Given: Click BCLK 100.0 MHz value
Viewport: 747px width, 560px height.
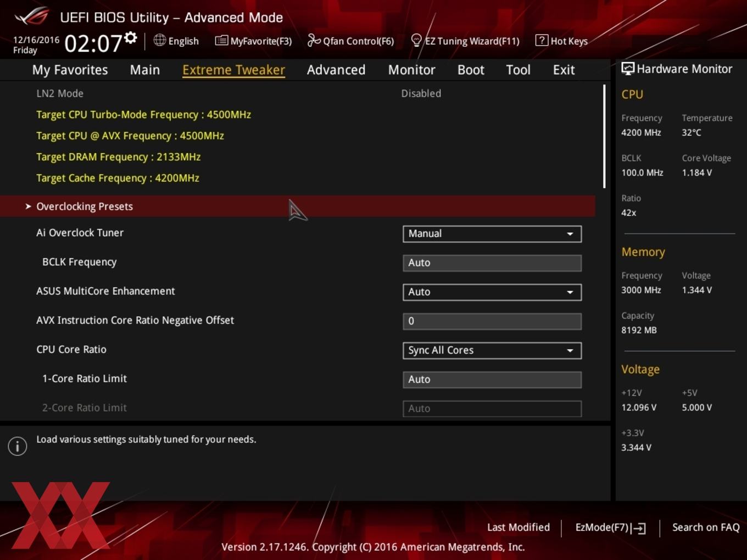Looking at the screenshot, I should coord(642,172).
